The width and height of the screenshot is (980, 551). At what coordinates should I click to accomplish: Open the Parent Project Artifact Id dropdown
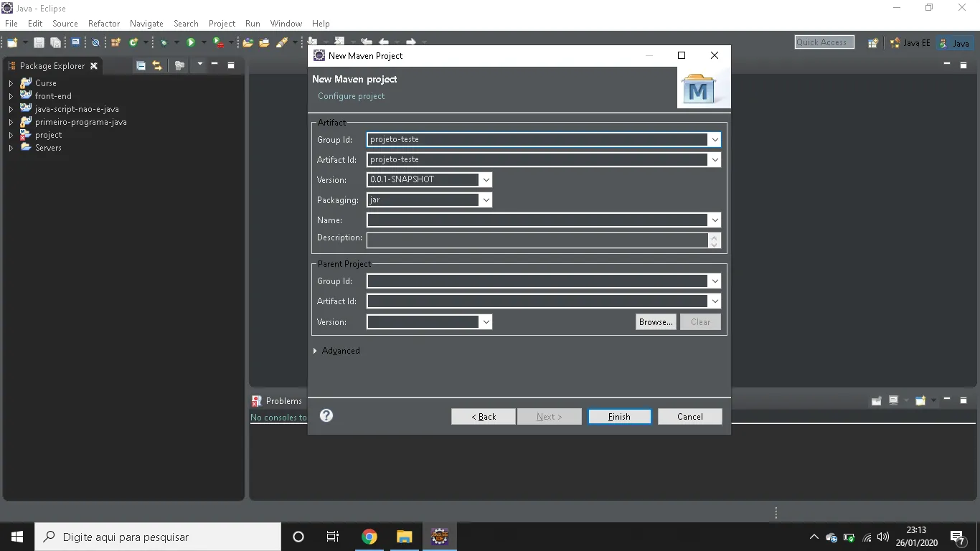tap(715, 301)
